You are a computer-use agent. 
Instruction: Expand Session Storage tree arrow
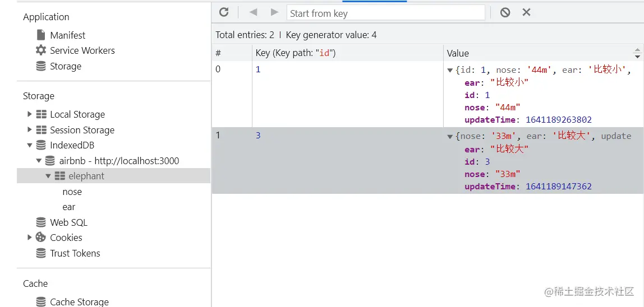click(29, 130)
